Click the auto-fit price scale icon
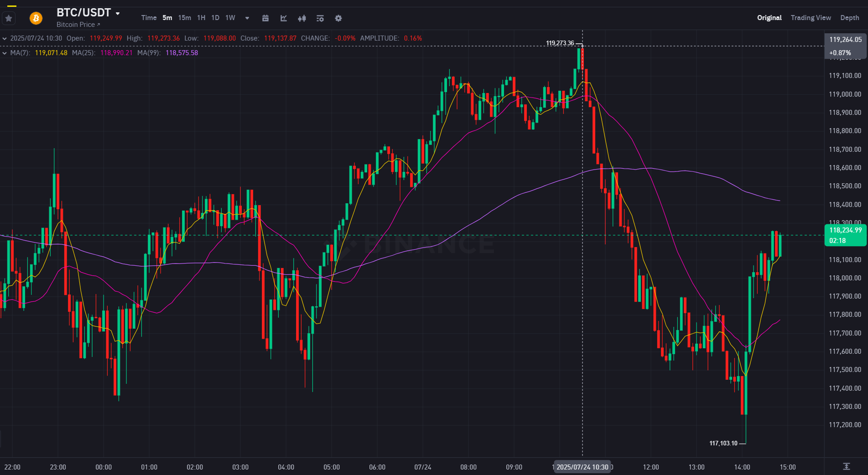The image size is (868, 475). pos(846,466)
